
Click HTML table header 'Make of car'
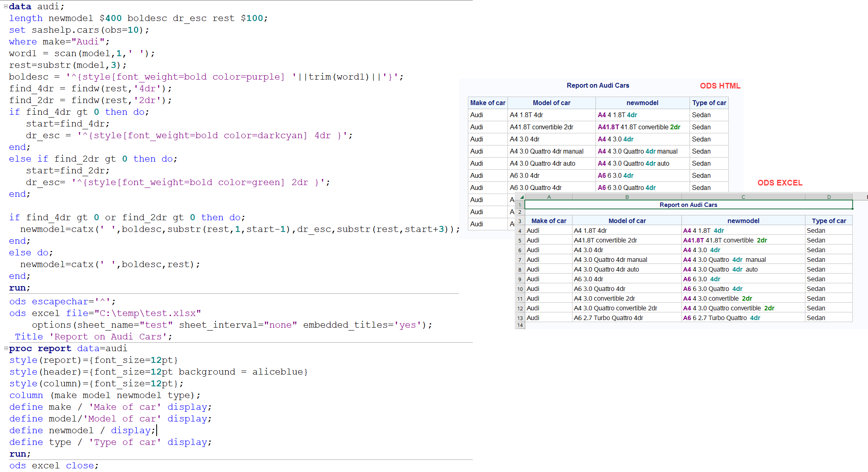[487, 103]
